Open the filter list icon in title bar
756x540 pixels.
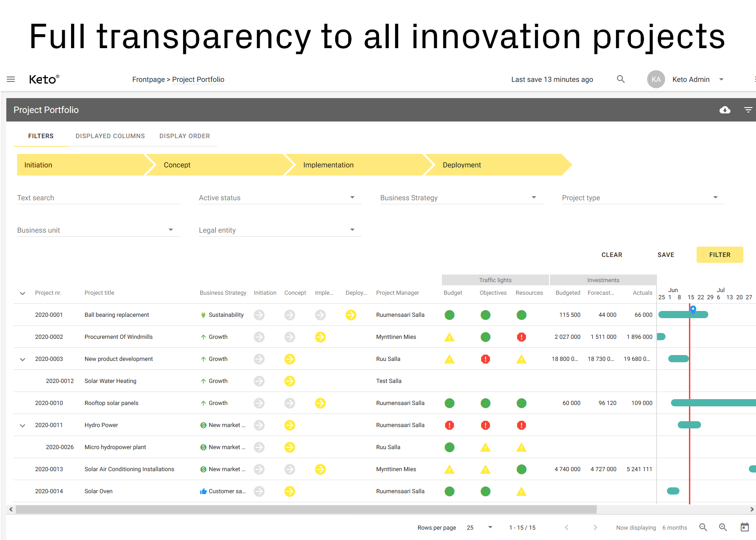748,110
